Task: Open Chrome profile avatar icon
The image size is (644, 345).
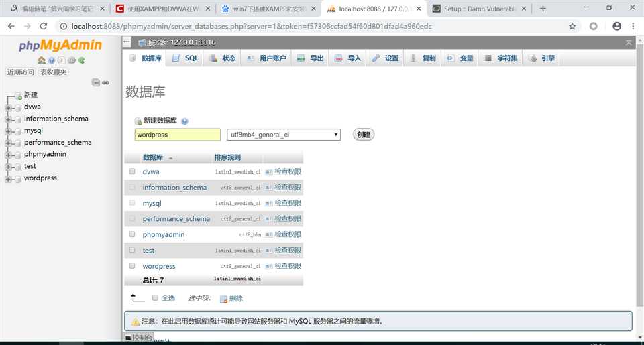Action: coord(616,26)
